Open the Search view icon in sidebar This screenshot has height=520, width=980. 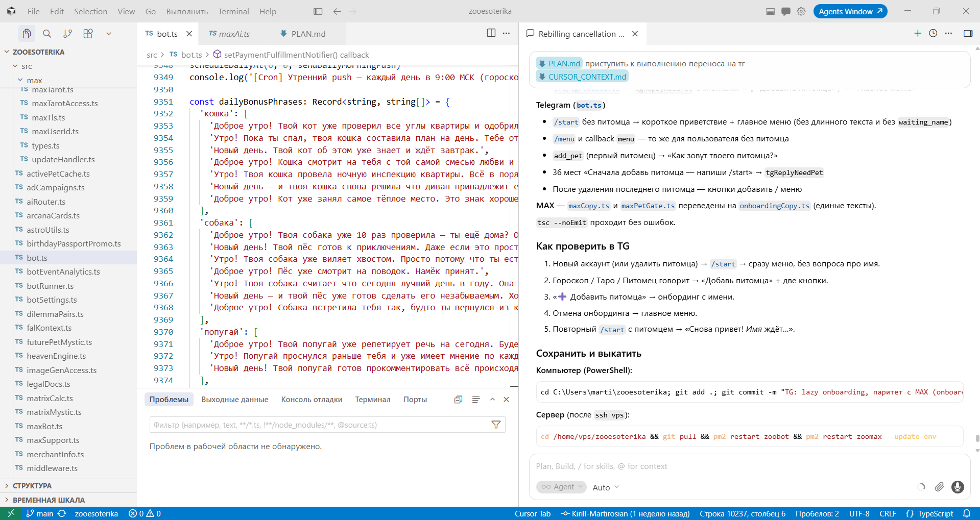pyautogui.click(x=47, y=34)
